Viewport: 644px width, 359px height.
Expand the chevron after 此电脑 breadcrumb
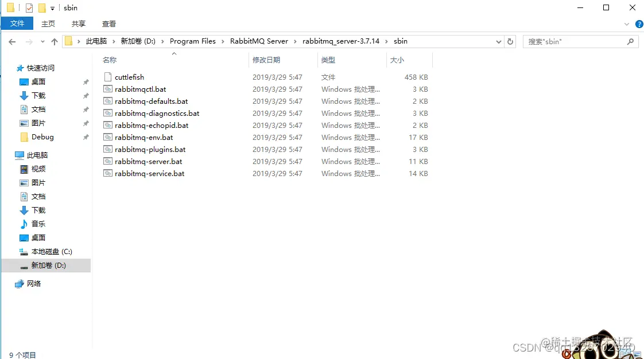pyautogui.click(x=113, y=41)
